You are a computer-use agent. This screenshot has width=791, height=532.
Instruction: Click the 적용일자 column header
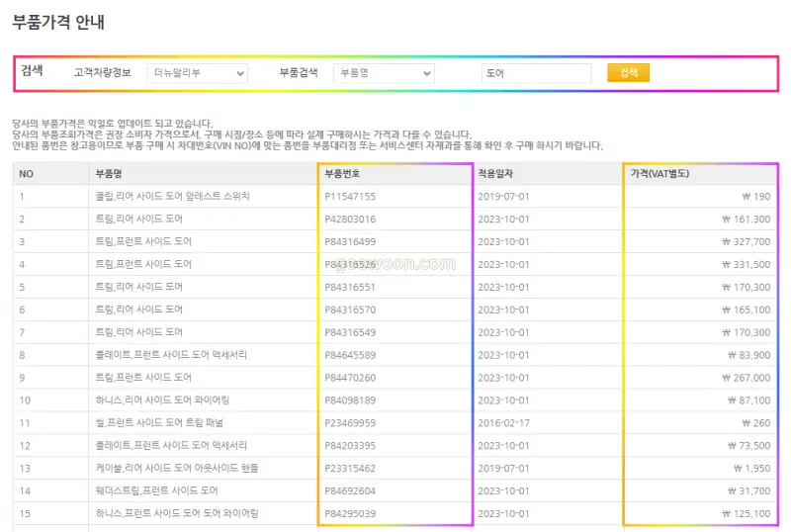click(495, 174)
